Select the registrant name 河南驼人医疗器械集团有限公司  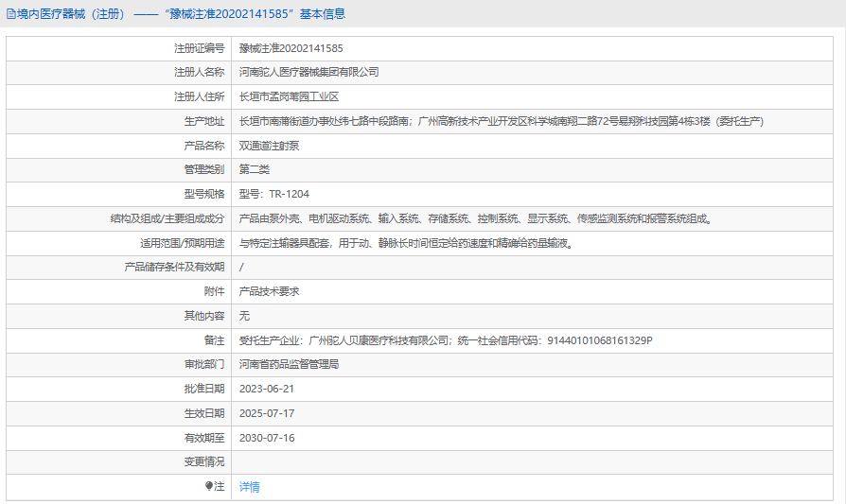click(309, 72)
